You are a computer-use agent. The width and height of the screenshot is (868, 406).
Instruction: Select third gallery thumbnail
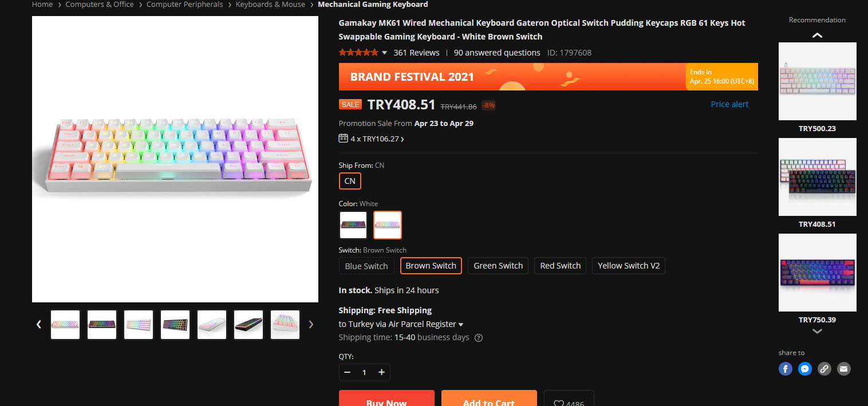coord(139,325)
